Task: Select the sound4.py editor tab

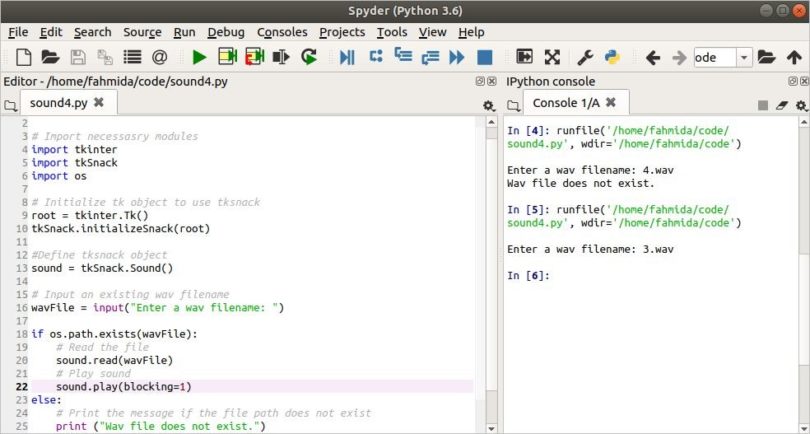Action: [x=60, y=103]
